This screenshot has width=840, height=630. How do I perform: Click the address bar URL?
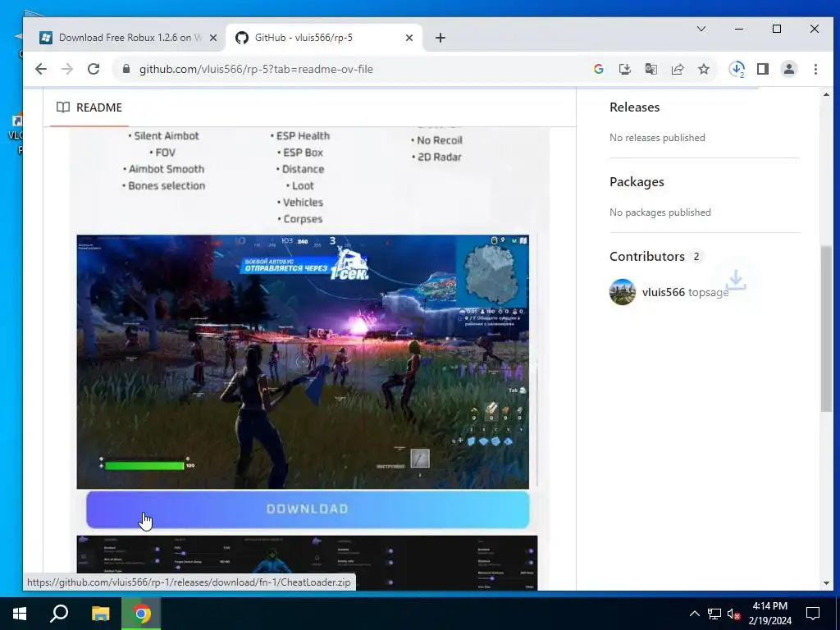pyautogui.click(x=256, y=69)
